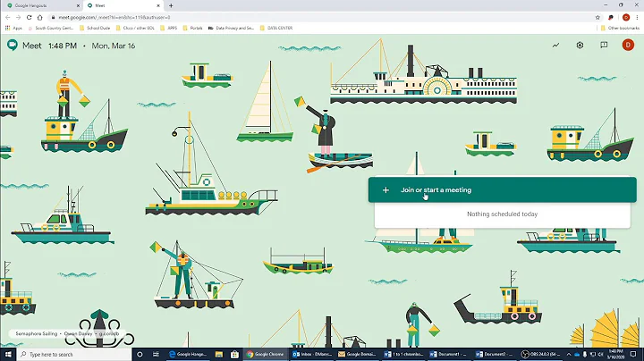This screenshot has width=644, height=361.
Task: Switch to Edge Google Hangouts taskbar item
Action: 188,354
